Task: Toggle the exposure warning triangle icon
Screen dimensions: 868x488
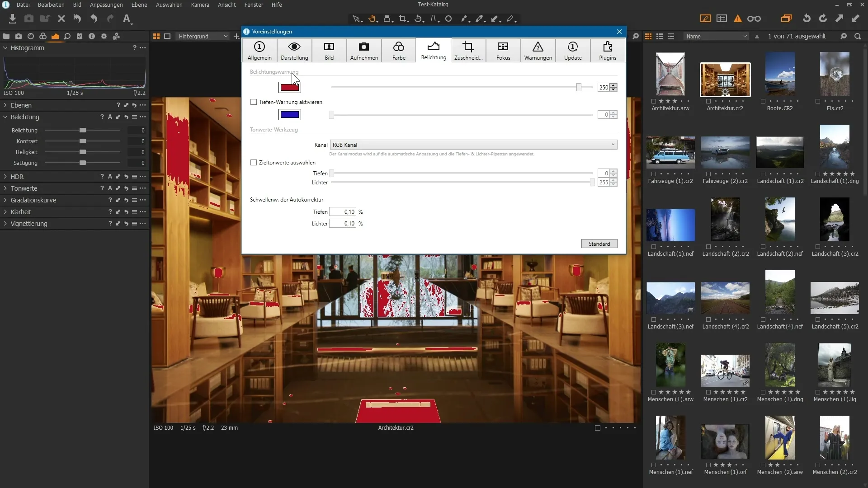Action: click(x=738, y=19)
